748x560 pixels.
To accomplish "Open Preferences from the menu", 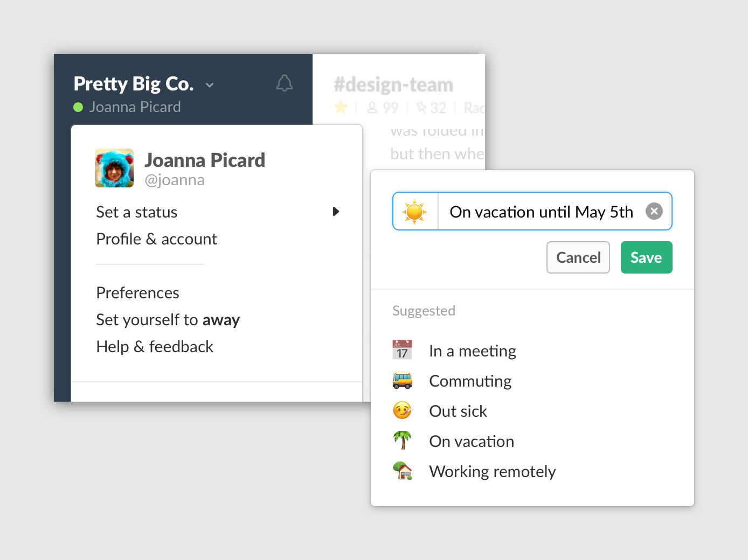I will [137, 293].
